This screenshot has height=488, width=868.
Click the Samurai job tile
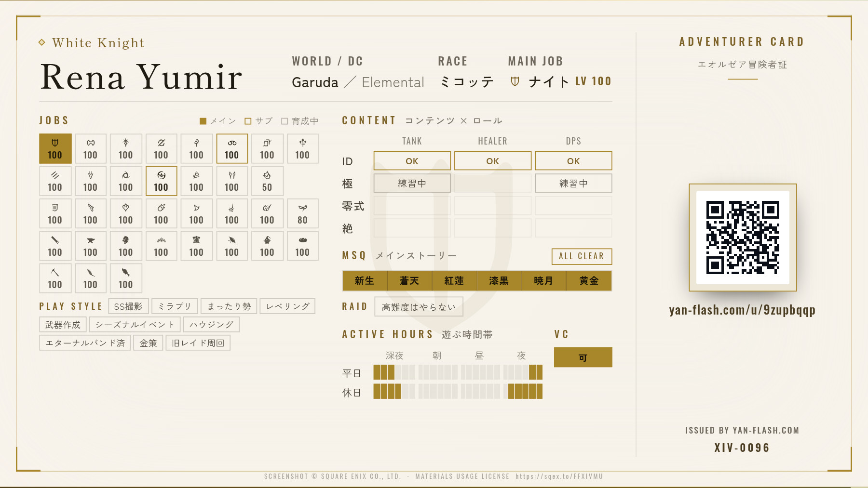(161, 181)
